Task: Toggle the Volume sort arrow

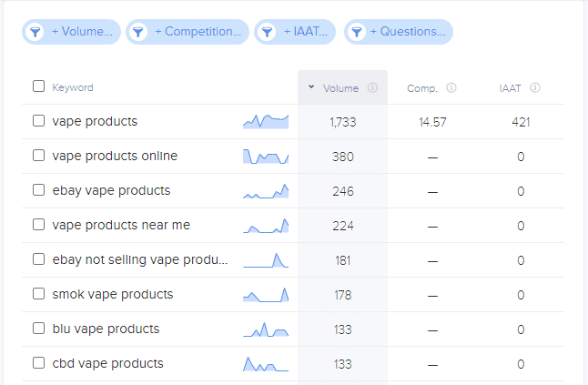Action: click(x=311, y=87)
